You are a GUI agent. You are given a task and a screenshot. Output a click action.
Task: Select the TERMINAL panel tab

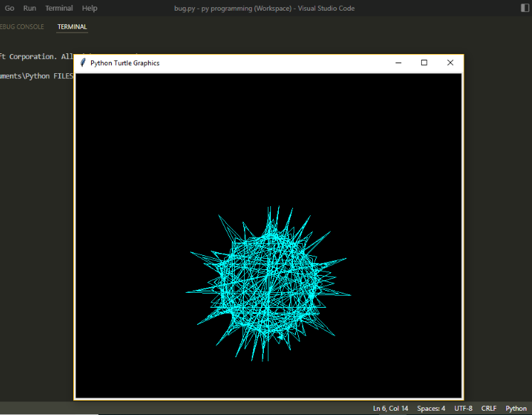point(72,27)
